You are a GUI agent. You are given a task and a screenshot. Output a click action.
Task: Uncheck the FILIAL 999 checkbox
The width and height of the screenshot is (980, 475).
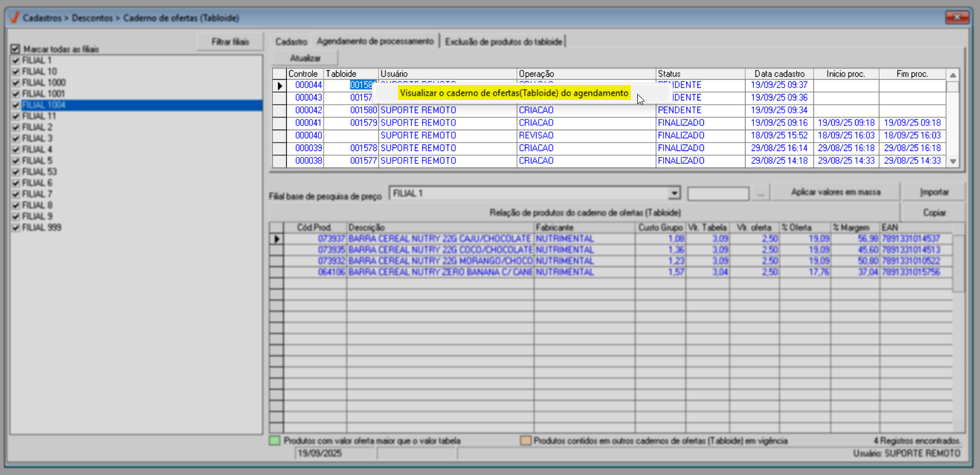(15, 228)
